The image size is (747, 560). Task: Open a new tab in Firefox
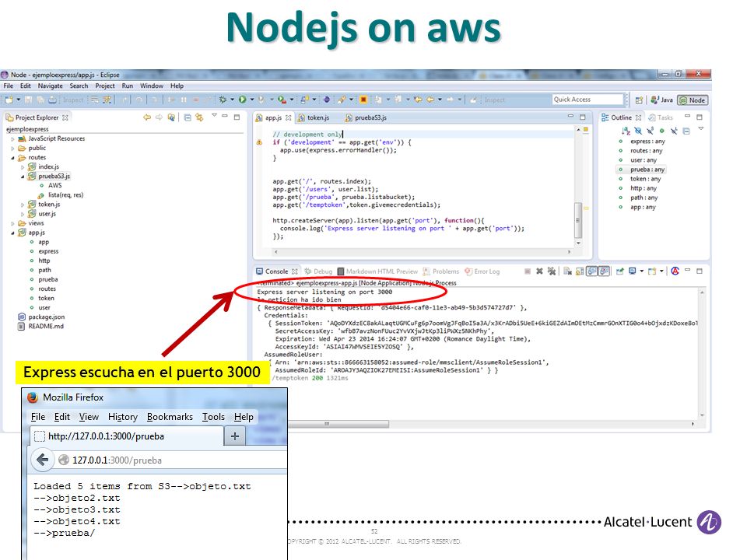click(x=235, y=436)
